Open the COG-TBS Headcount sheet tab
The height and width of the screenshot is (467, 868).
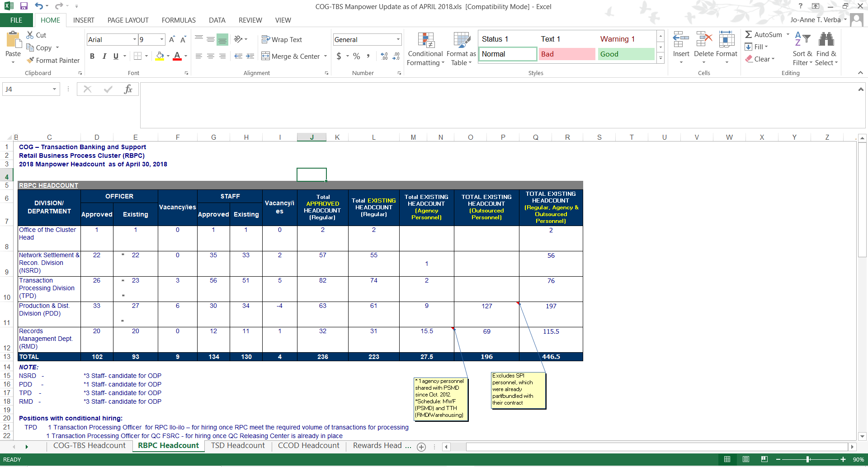[x=90, y=446]
